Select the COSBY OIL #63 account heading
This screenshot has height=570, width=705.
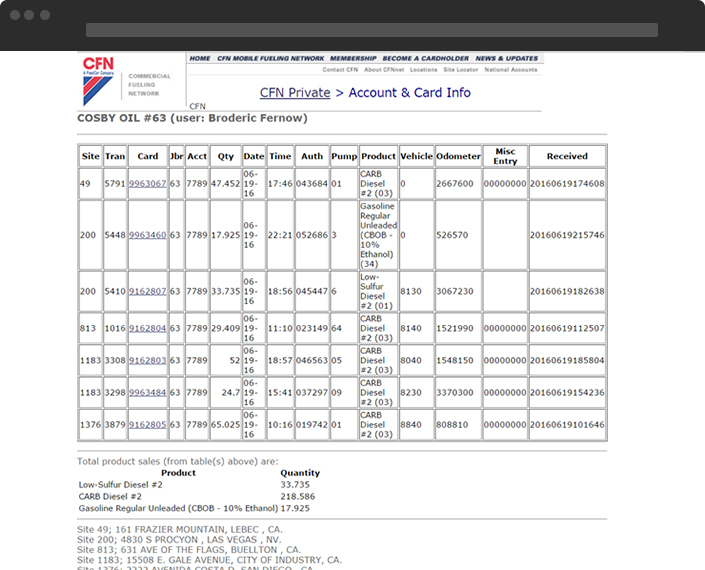192,118
